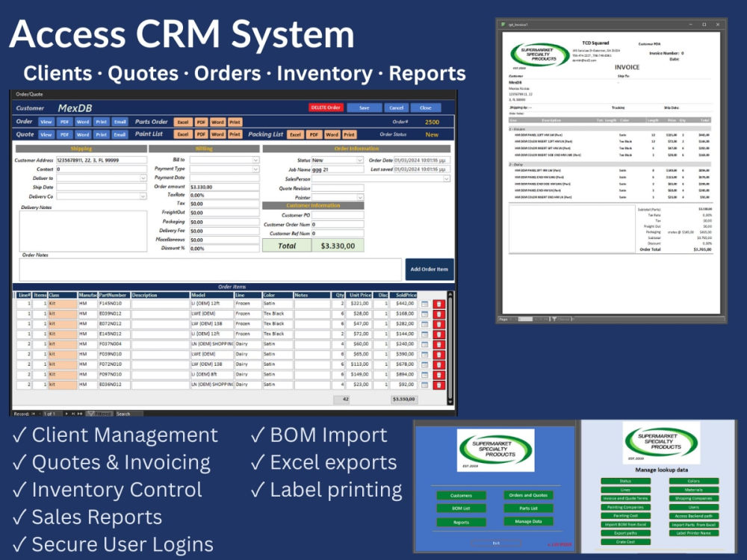This screenshot has height=560, width=747.
Task: Open detail form icon for F097N010 row
Action: pyautogui.click(x=425, y=375)
